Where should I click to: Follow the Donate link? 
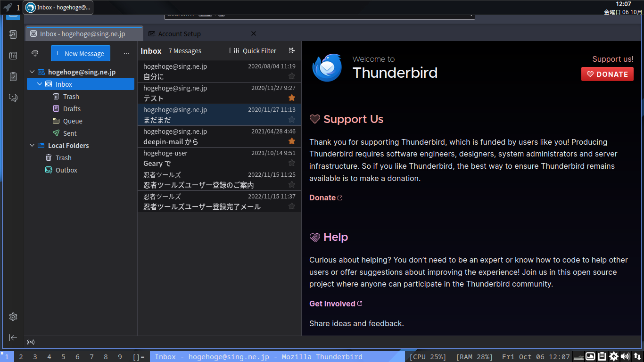(326, 197)
